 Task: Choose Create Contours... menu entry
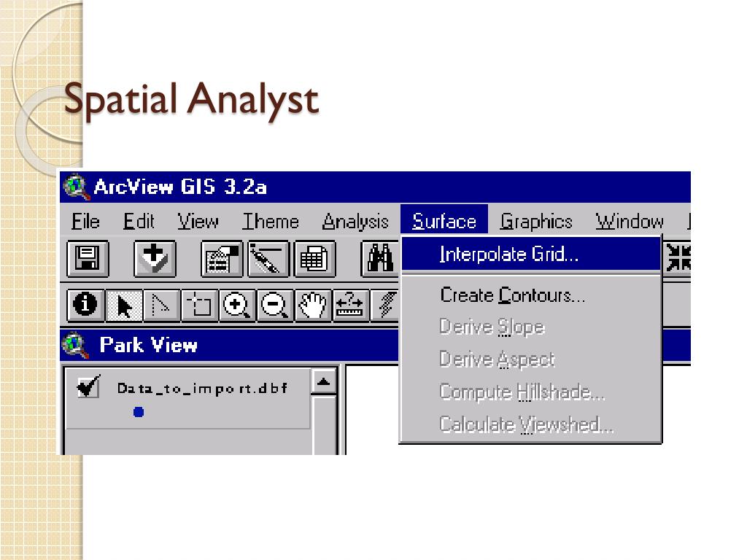point(531,295)
